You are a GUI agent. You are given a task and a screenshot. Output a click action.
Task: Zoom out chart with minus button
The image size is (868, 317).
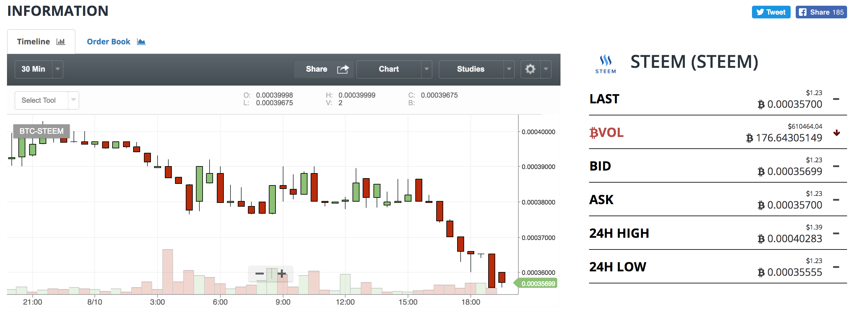click(259, 274)
